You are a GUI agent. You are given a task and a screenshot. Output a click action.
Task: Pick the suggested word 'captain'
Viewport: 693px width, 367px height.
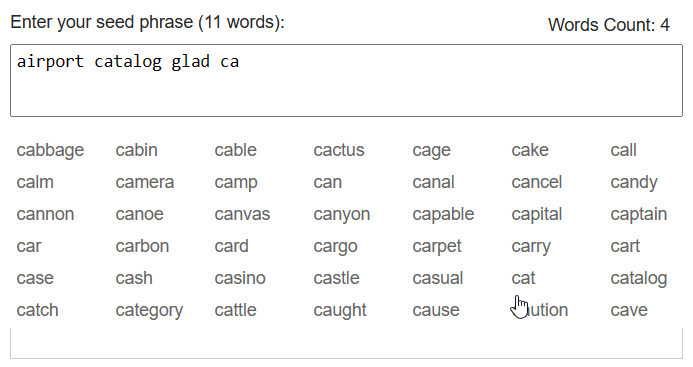639,214
